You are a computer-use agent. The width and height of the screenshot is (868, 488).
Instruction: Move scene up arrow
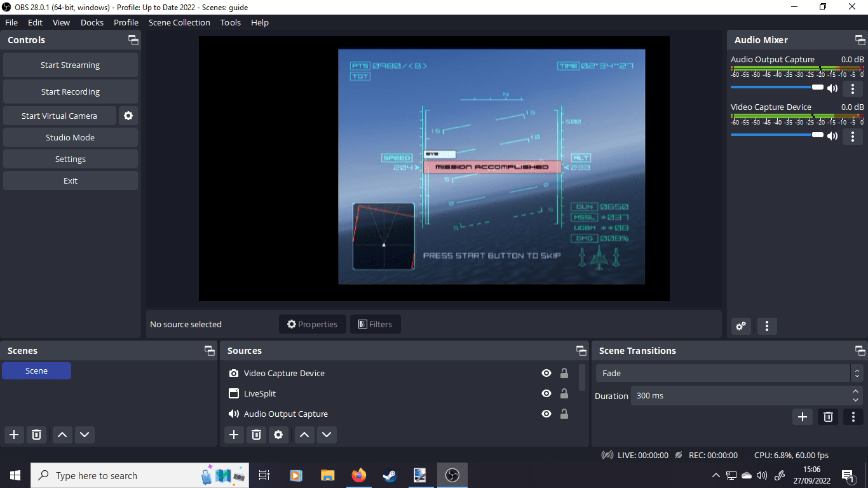[62, 435]
